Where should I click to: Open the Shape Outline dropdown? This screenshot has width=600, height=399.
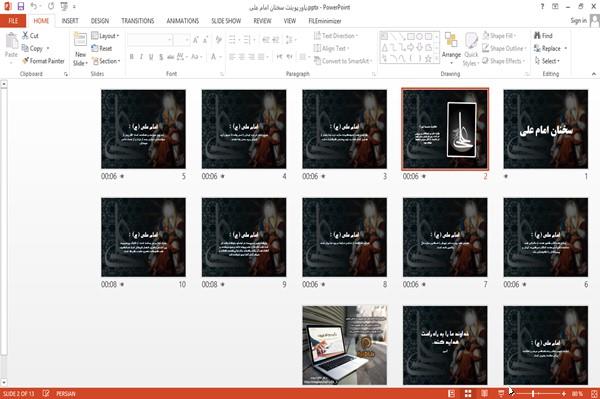(504, 48)
